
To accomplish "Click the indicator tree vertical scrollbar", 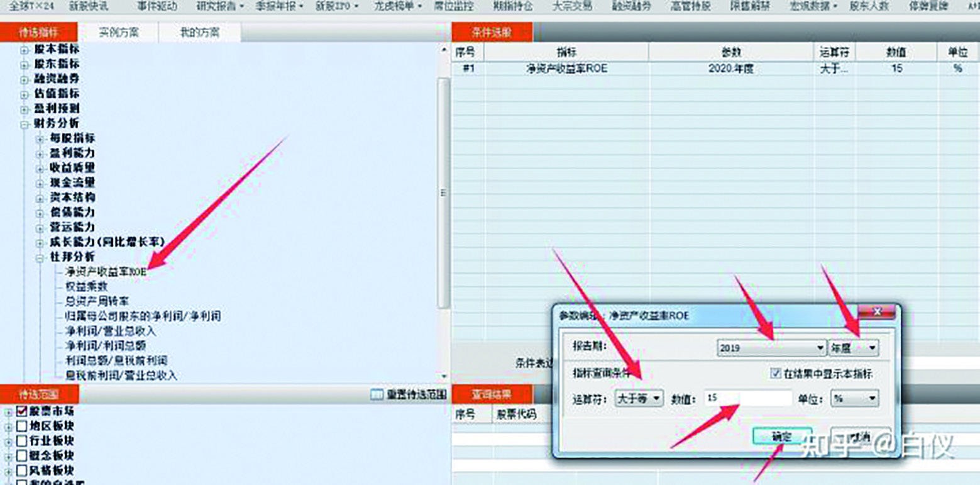I will [444, 192].
